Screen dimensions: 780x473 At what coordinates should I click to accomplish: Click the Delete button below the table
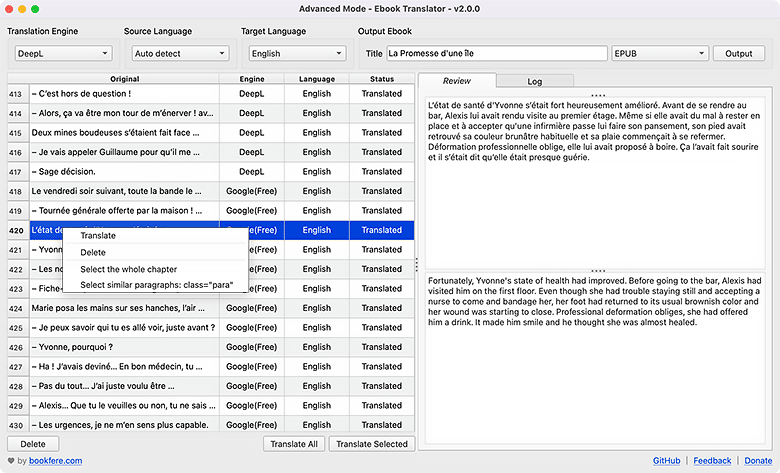33,444
